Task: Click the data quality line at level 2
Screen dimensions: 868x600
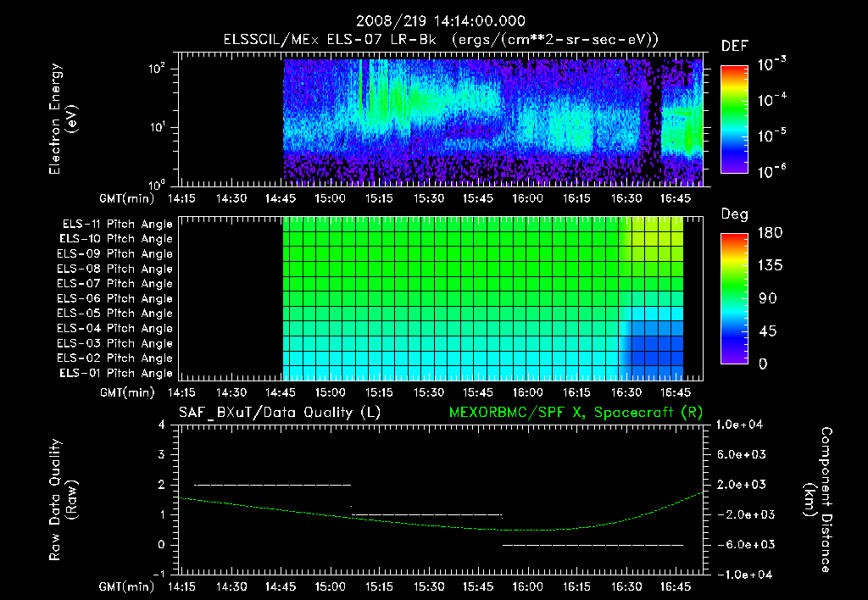Action: point(272,485)
